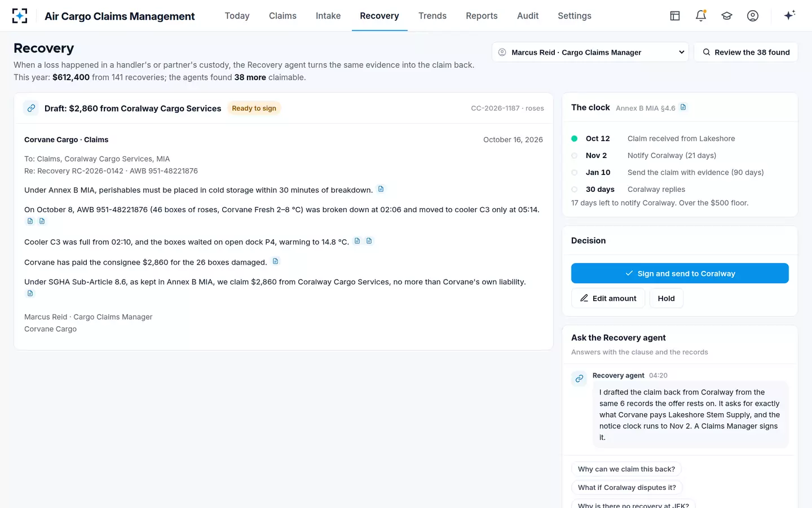The height and width of the screenshot is (508, 812).
Task: Open the first citation icon after '14.8 °C'
Action: coord(357,241)
